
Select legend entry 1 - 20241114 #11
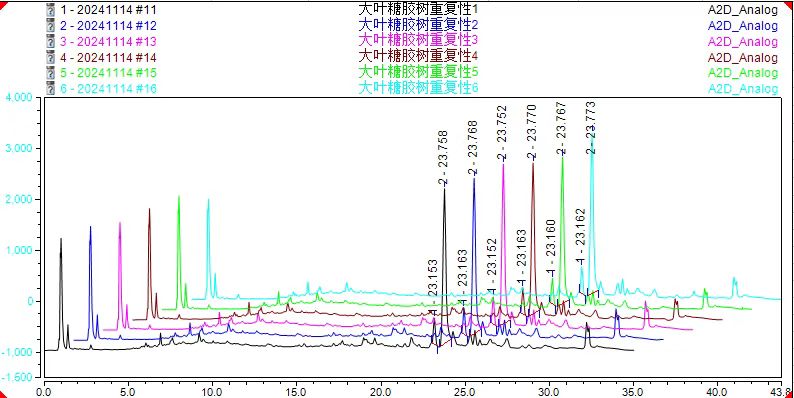pyautogui.click(x=108, y=10)
